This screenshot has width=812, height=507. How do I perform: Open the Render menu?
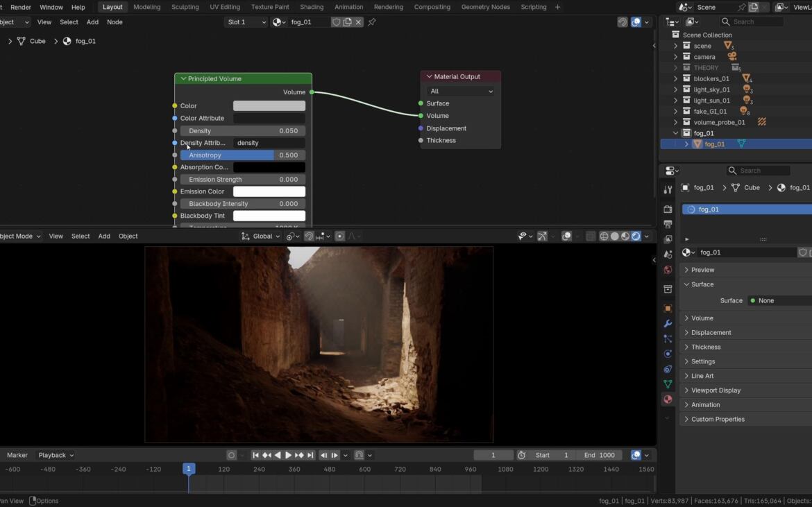(21, 7)
